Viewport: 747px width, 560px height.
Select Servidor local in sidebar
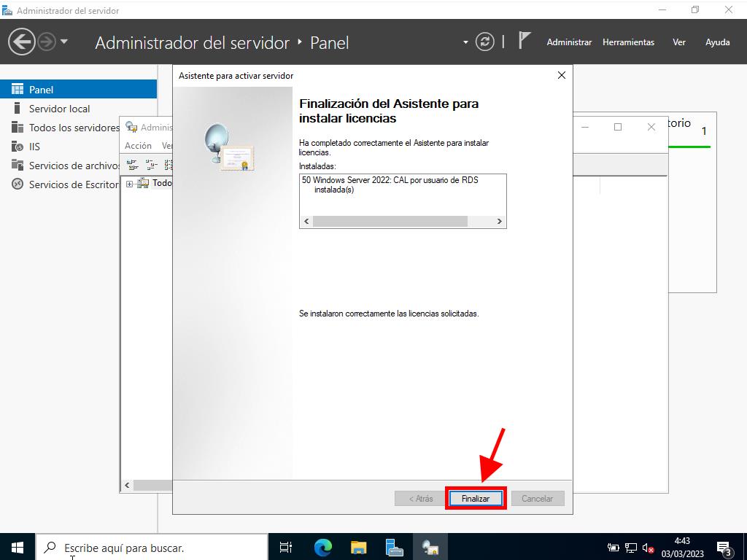pyautogui.click(x=59, y=109)
